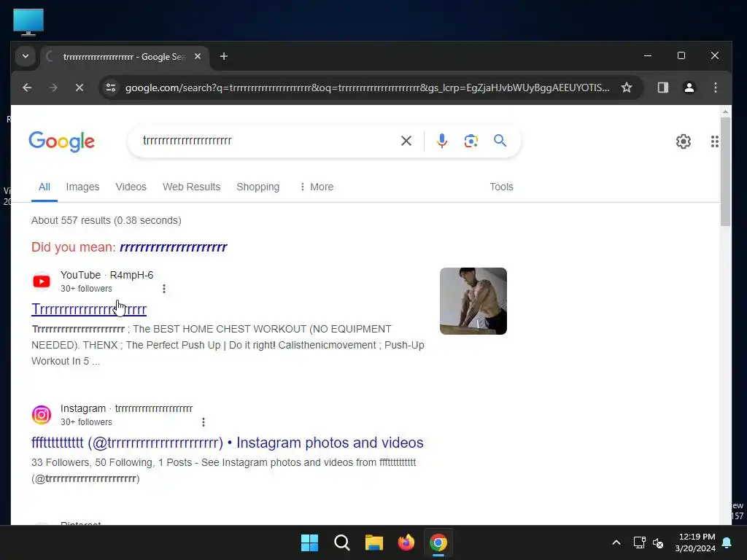The height and width of the screenshot is (560, 747).
Task: Open the network display tray icon
Action: (x=639, y=542)
